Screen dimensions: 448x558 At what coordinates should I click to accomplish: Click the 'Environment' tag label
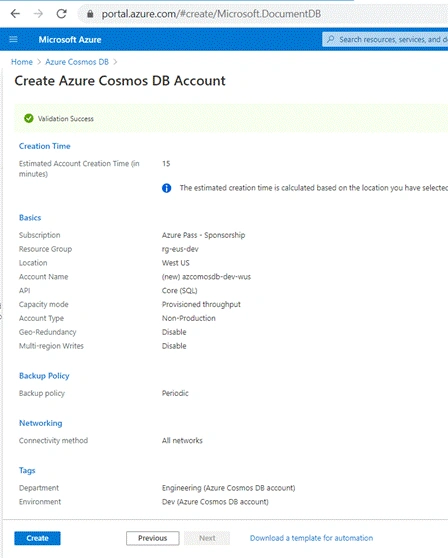coord(40,502)
